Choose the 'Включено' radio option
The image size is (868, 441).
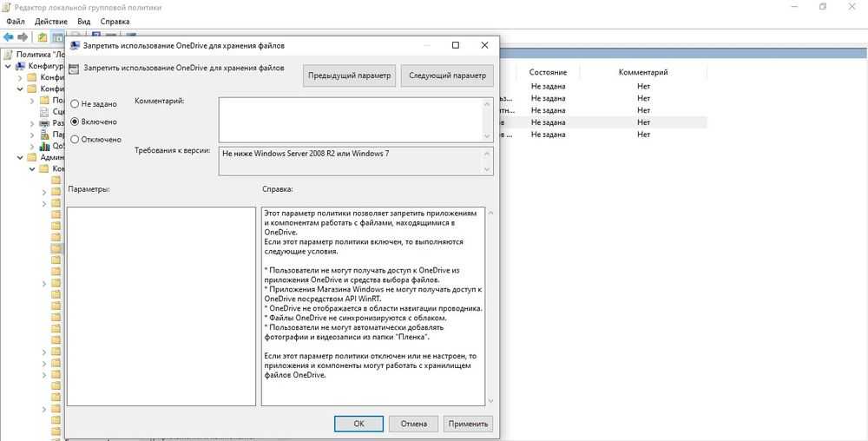coord(75,122)
